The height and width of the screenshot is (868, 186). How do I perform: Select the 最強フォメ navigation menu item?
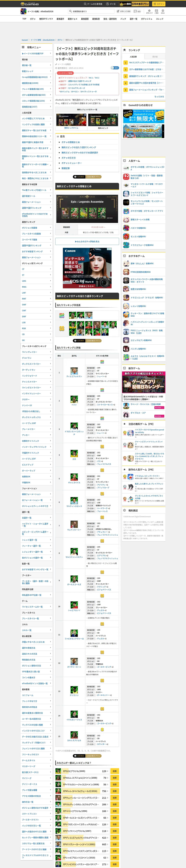point(73,19)
